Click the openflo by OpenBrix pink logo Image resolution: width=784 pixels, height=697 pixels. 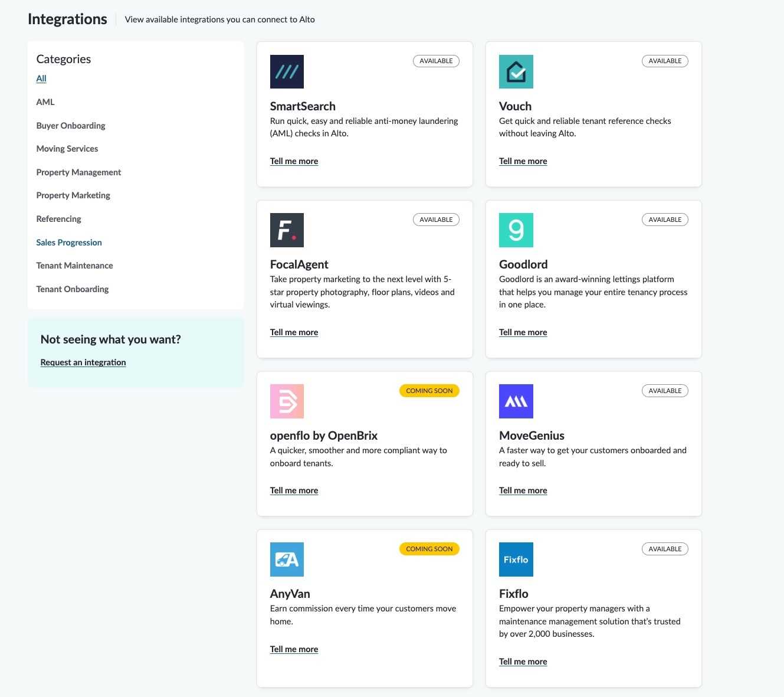(287, 401)
